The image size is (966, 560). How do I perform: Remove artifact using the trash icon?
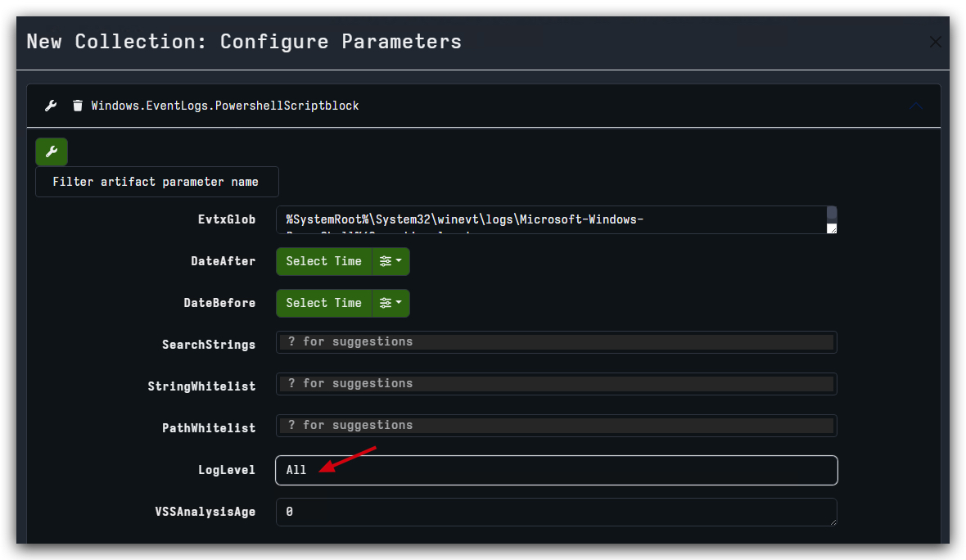pyautogui.click(x=78, y=106)
